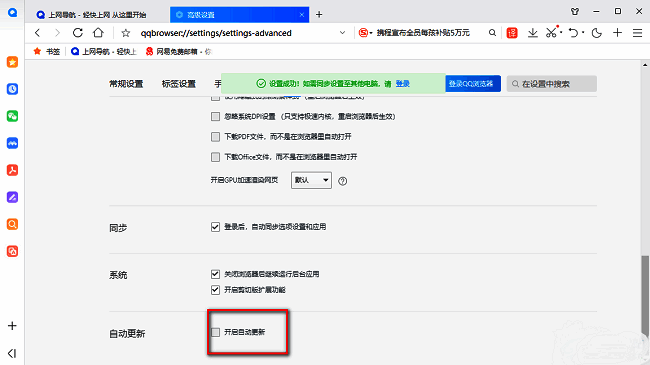The width and height of the screenshot is (650, 365).
Task: Open the 书签 bookmarks bar item
Action: [x=46, y=51]
